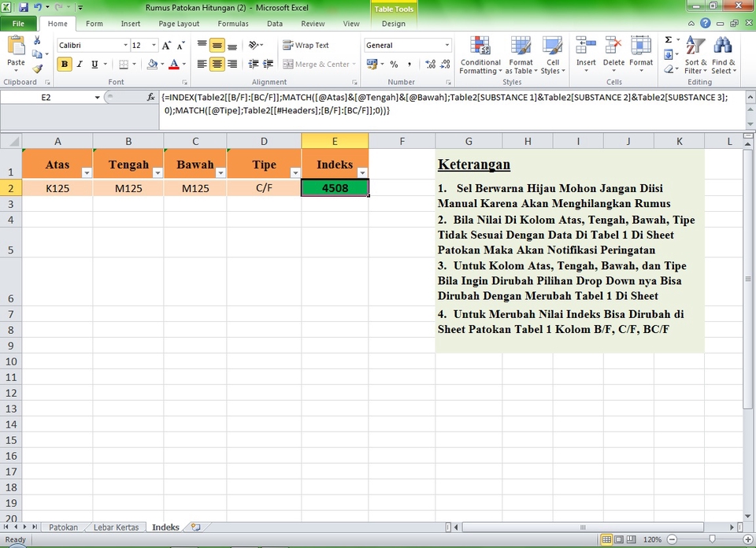The height and width of the screenshot is (548, 756).
Task: Open filter dropdown on Bawah header
Action: (220, 172)
